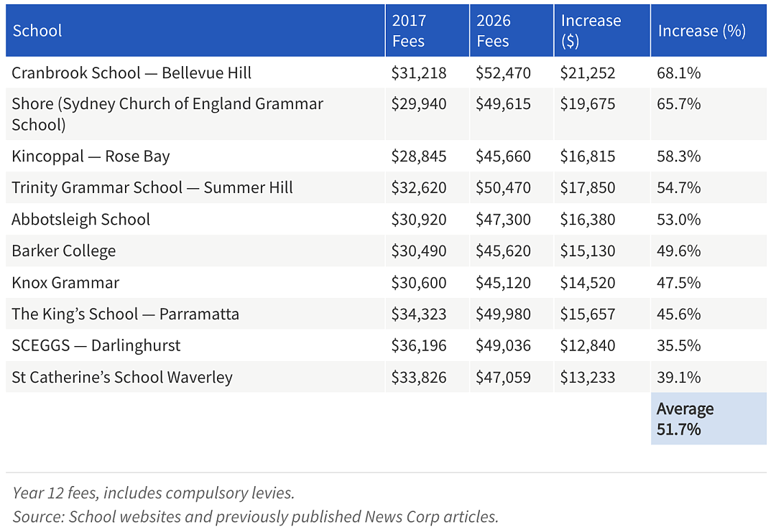
Task: Click the 'Year 12 fees, includes compulsory levies' note
Action: (x=154, y=493)
